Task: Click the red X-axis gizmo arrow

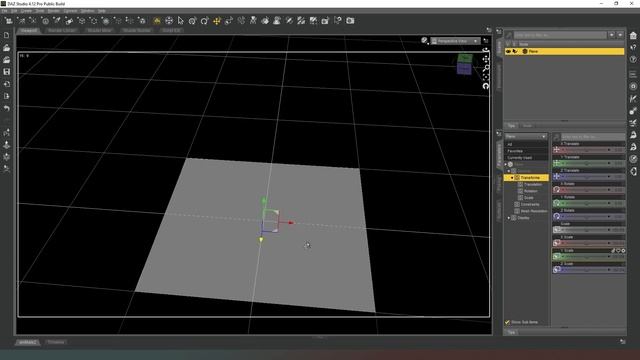Action: (x=291, y=223)
